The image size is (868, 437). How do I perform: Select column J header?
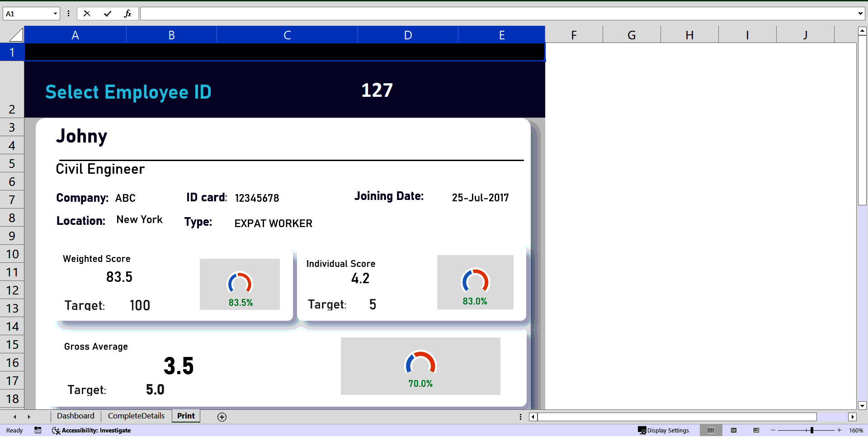pos(806,35)
